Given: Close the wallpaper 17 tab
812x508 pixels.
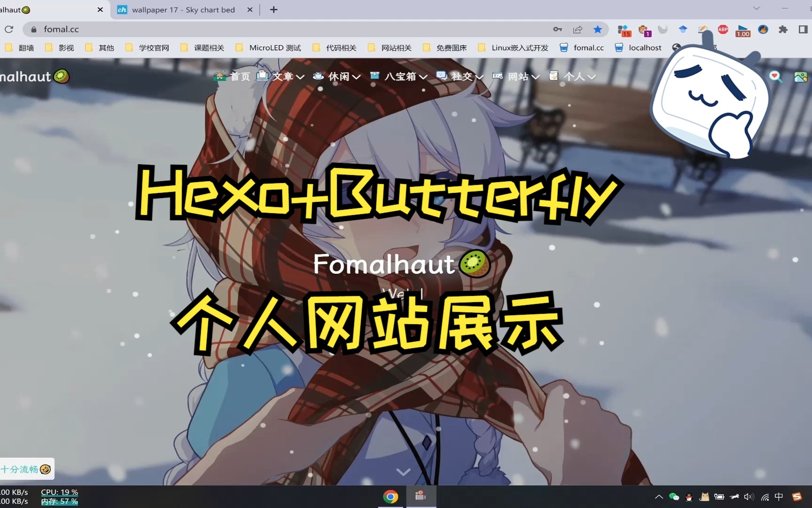Looking at the screenshot, I should [250, 10].
